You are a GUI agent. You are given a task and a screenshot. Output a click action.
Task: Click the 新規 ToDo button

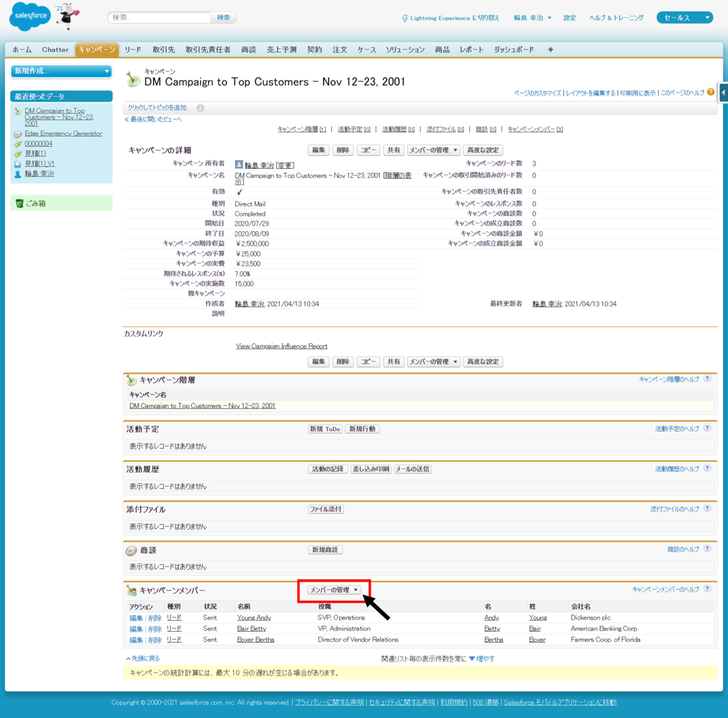[325, 429]
